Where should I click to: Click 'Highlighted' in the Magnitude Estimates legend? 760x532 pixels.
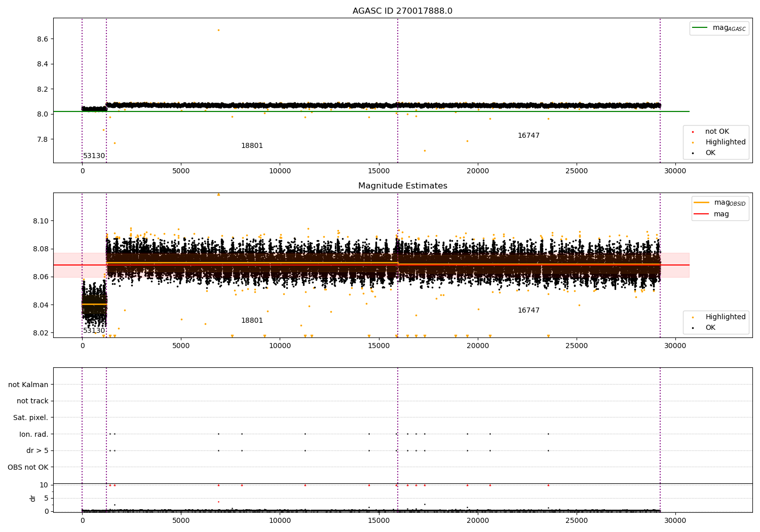725,317
